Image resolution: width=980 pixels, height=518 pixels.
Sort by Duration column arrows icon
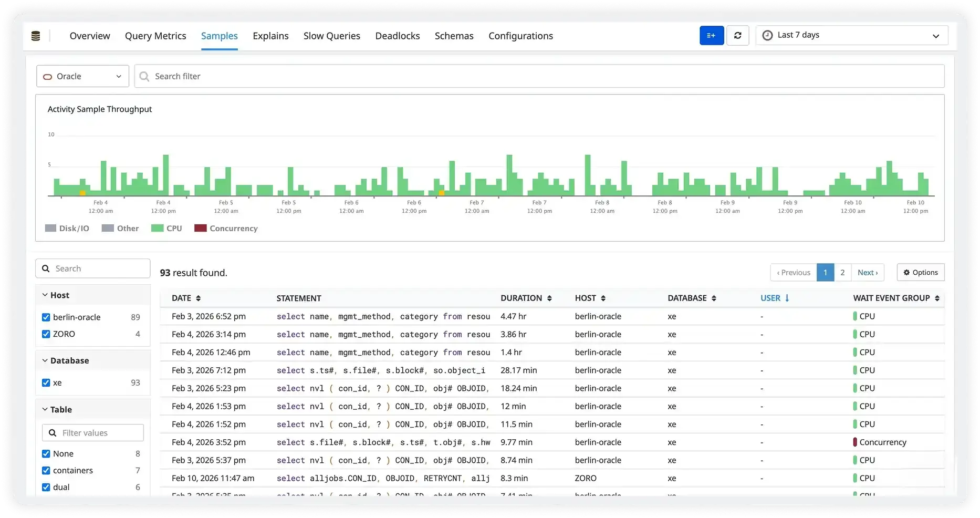tap(549, 298)
